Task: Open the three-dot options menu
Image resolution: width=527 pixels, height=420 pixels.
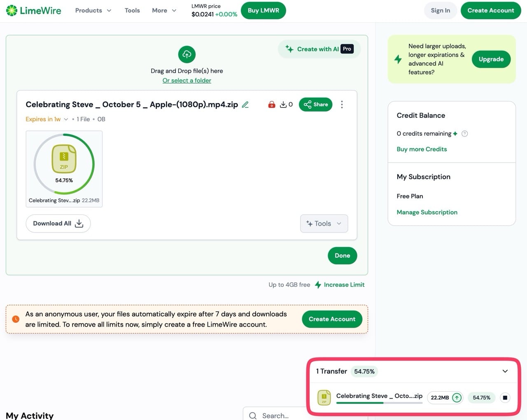Action: [x=342, y=105]
